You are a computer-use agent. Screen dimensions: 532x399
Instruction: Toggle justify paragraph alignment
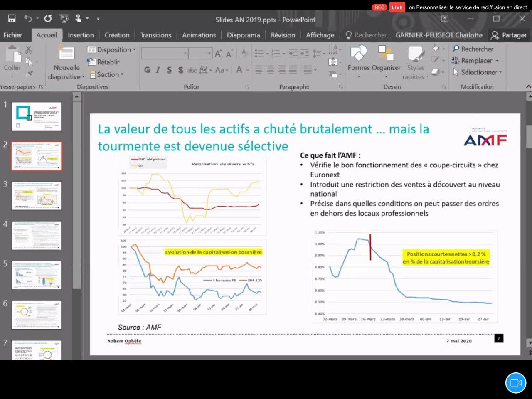(293, 70)
